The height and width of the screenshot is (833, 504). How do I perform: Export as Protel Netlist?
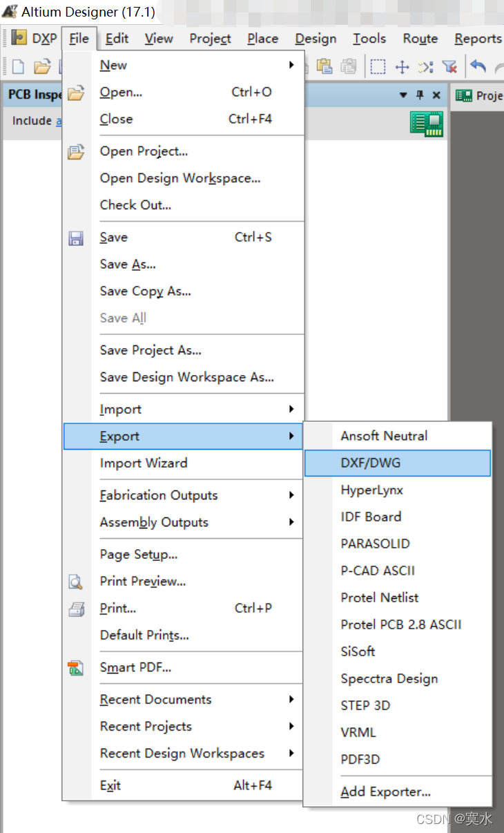click(398, 598)
